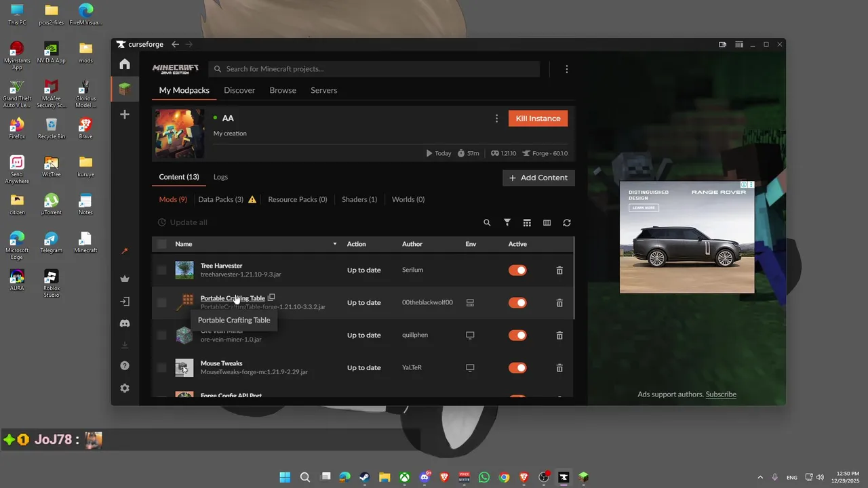Open CurseForge settings gear
This screenshot has height=488, width=868.
pos(125,388)
